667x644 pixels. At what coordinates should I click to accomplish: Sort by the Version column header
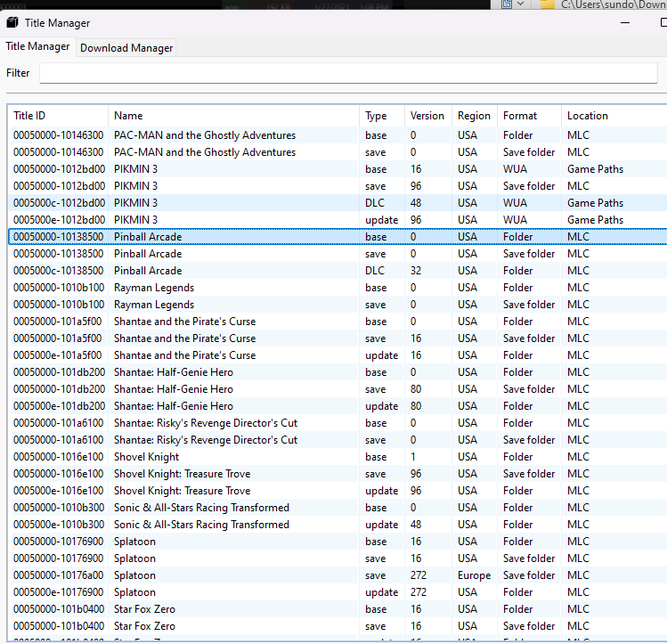tap(427, 116)
